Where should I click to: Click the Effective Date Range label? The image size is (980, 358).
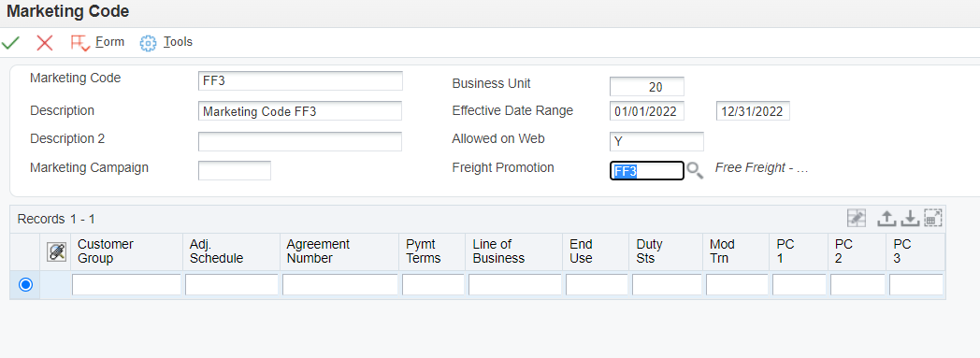click(x=512, y=110)
